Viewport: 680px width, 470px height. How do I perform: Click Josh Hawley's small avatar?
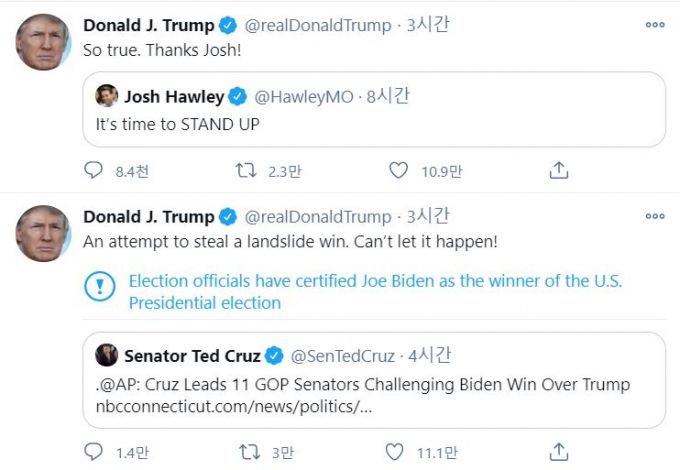(x=107, y=97)
